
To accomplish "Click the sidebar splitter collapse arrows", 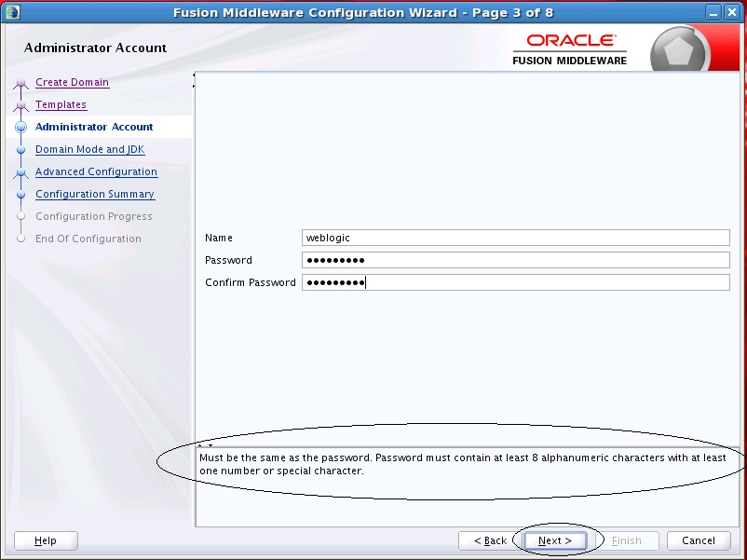I will pyautogui.click(x=194, y=80).
